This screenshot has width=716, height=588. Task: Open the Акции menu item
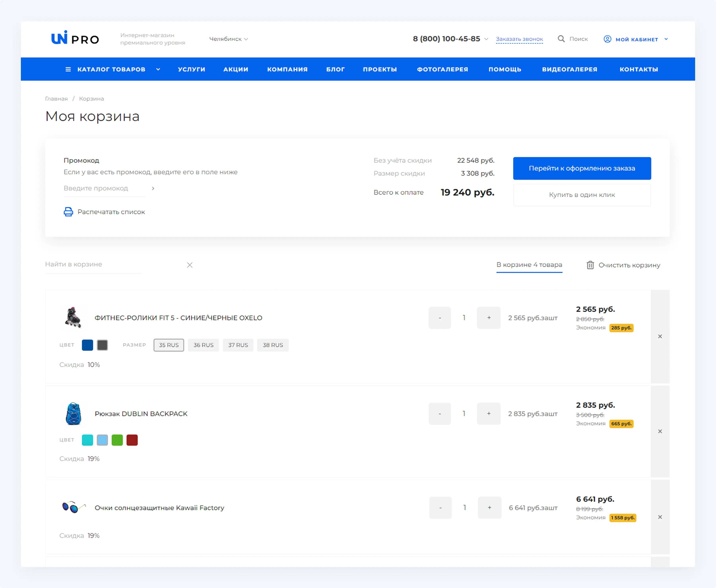pyautogui.click(x=236, y=69)
